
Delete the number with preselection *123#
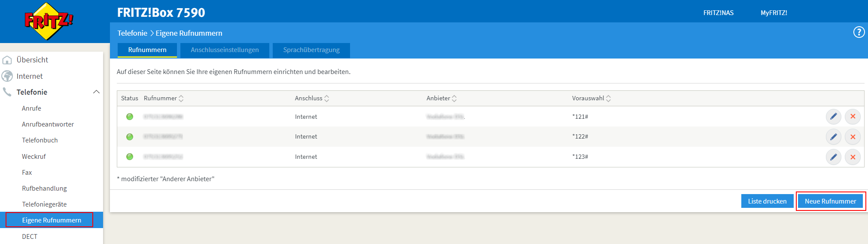tap(853, 157)
